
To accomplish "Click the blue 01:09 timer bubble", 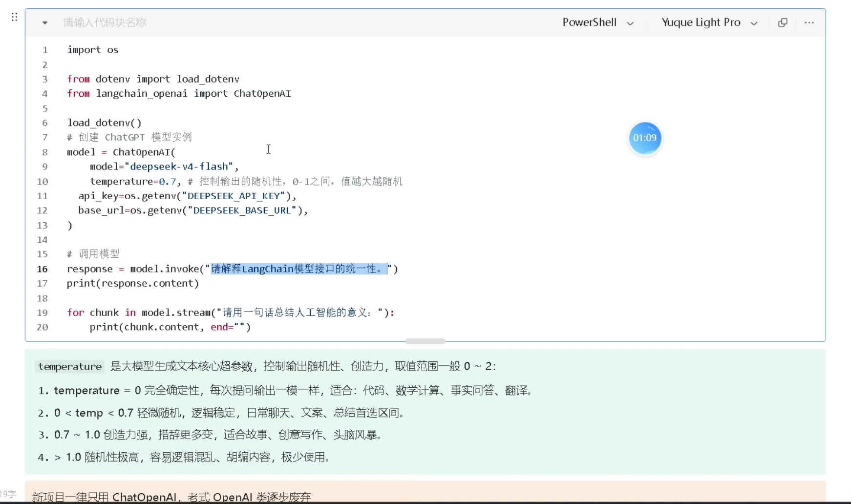I will (x=645, y=138).
